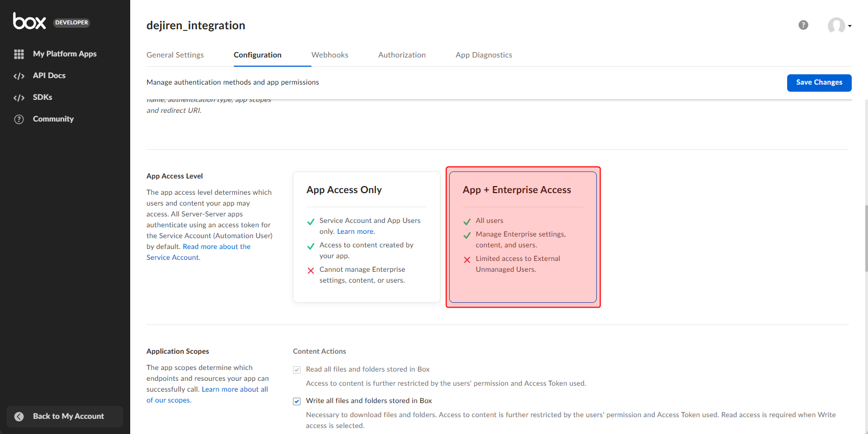
Task: Click the Box logo
Action: pyautogui.click(x=29, y=21)
